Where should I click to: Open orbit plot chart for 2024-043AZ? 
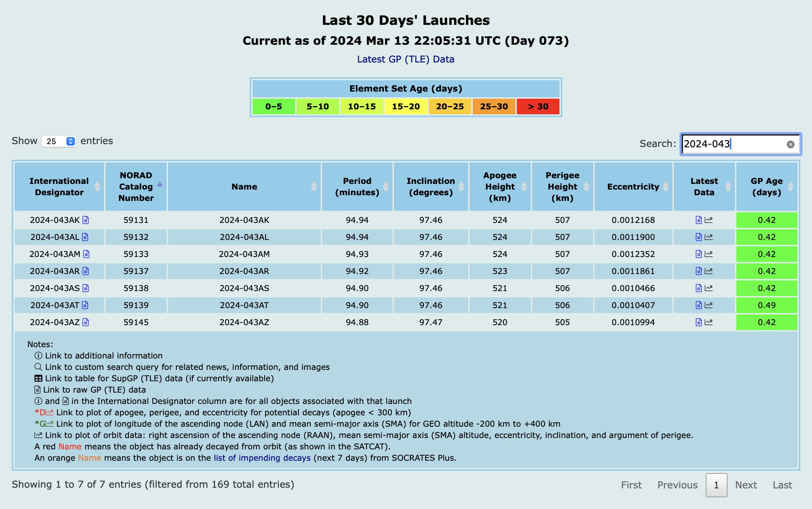pos(709,322)
